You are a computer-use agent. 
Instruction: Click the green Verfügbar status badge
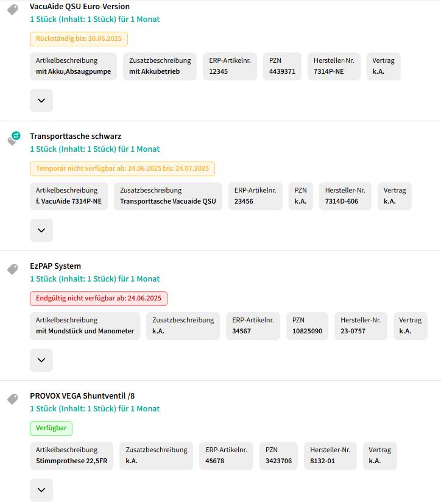tap(51, 428)
